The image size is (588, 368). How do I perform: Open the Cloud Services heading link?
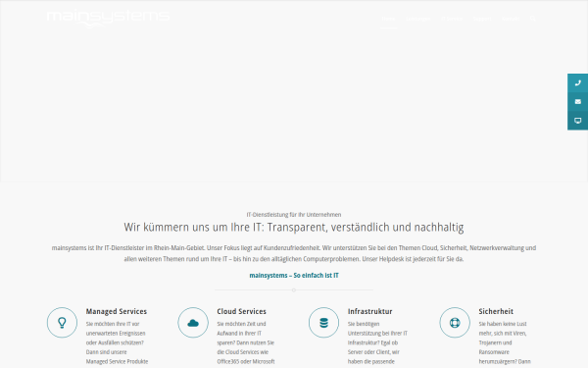point(241,311)
